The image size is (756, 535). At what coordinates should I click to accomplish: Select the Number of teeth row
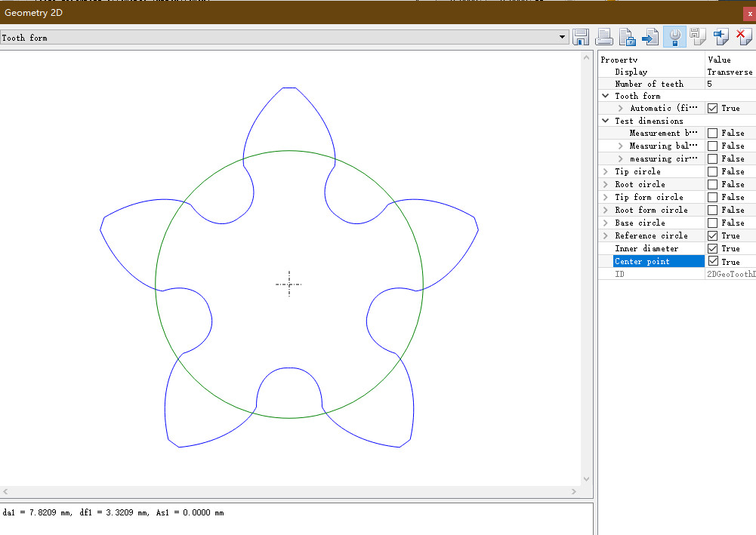click(x=649, y=84)
